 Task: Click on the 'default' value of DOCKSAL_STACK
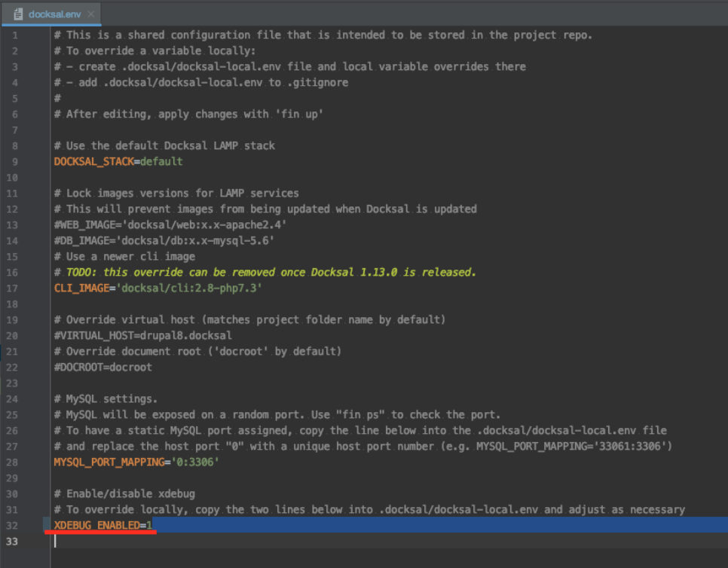pos(161,161)
